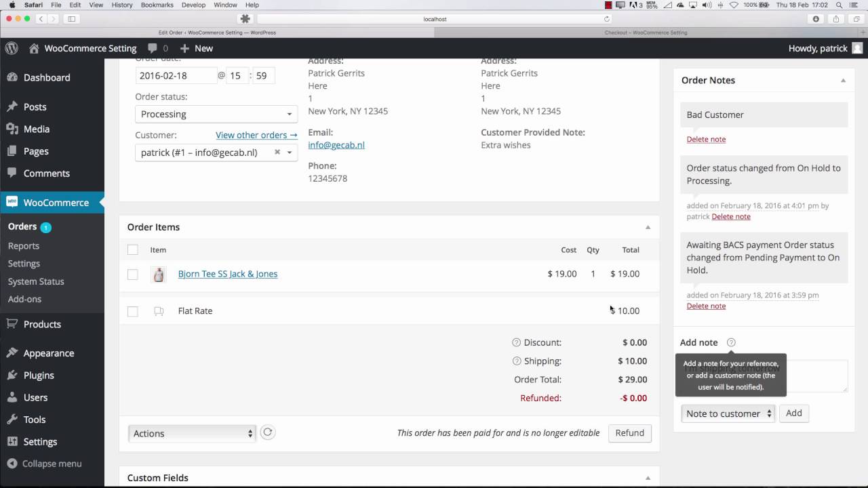Clear the selected customer with the x

click(x=277, y=152)
